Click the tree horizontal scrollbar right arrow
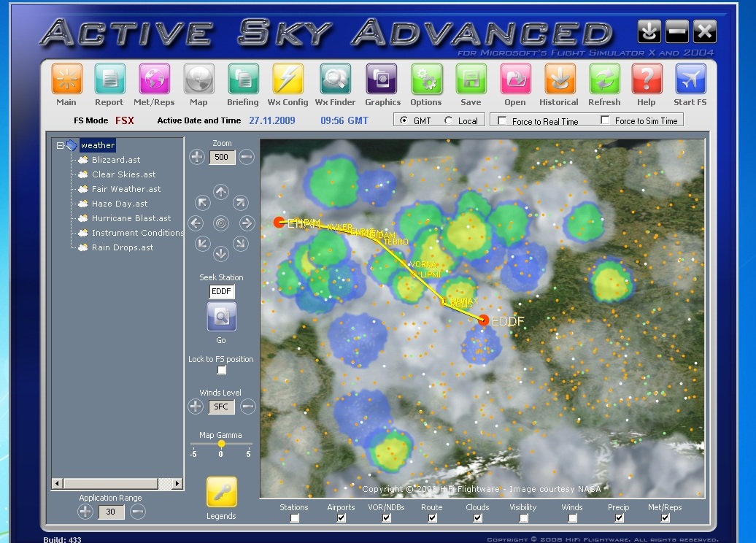Screen dimensions: 756x543 point(177,483)
